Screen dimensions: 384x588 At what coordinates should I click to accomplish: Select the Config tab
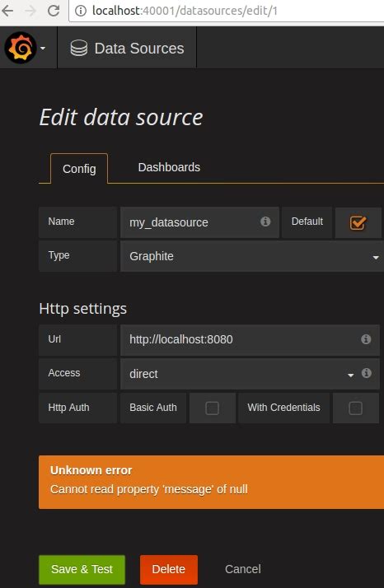point(79,169)
